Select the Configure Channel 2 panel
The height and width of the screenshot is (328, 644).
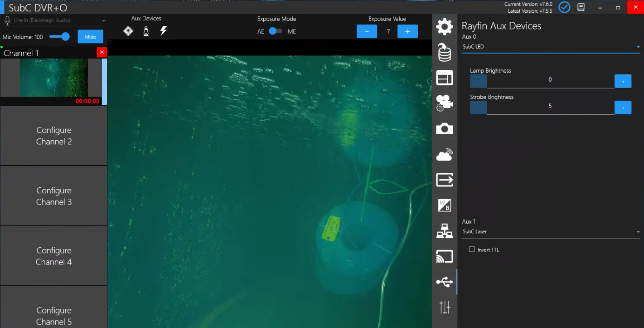click(x=53, y=136)
